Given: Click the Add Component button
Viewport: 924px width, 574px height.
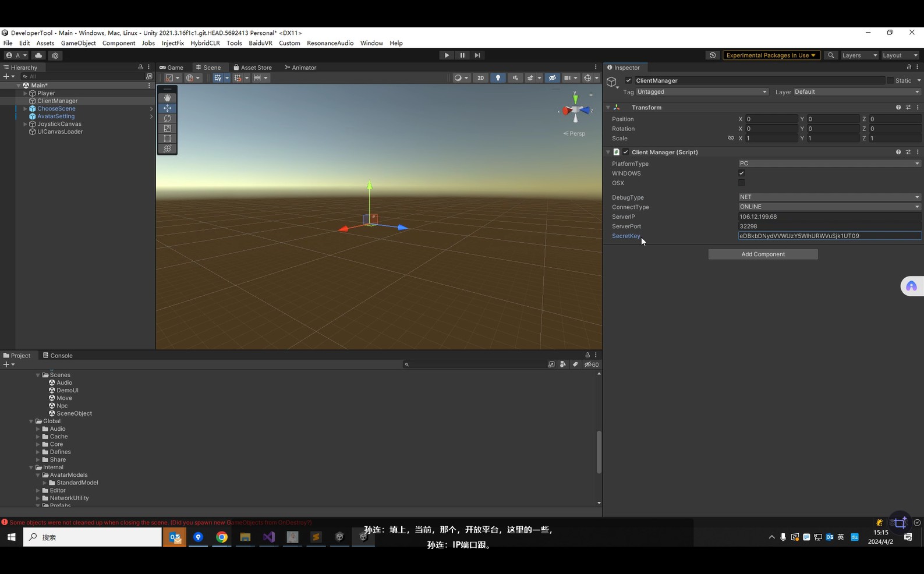Looking at the screenshot, I should (x=763, y=254).
